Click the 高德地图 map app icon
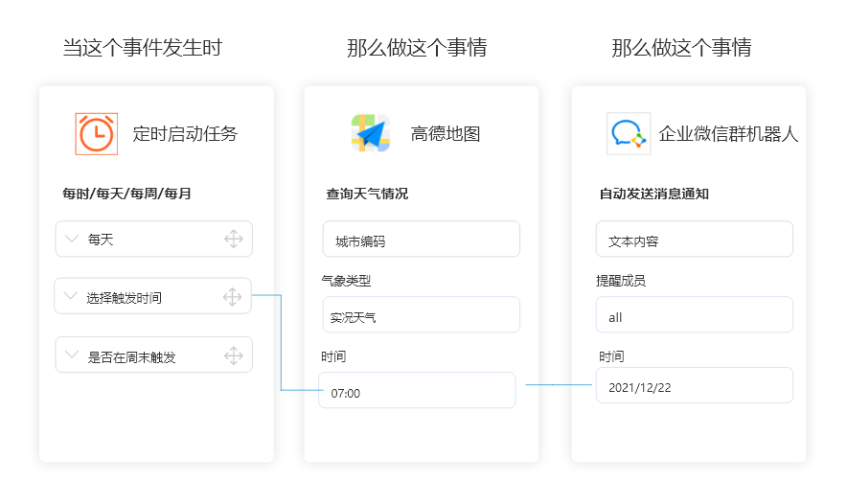 coord(371,133)
